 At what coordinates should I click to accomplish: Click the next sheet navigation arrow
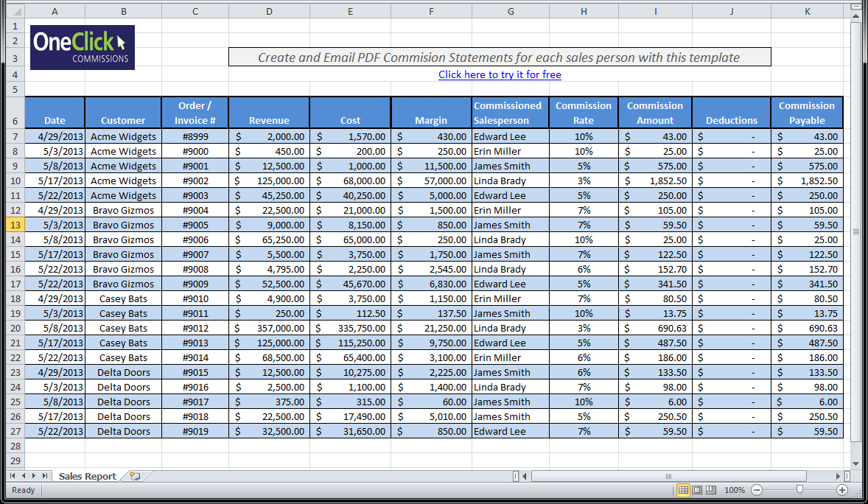point(33,475)
